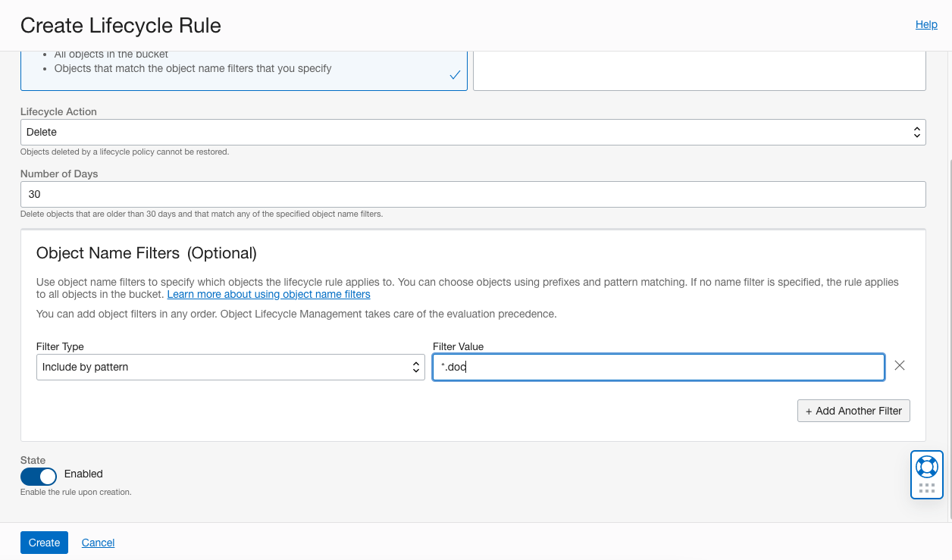The width and height of the screenshot is (952, 560).
Task: Click the Create Lifecycle Rule title
Action: [x=121, y=26]
